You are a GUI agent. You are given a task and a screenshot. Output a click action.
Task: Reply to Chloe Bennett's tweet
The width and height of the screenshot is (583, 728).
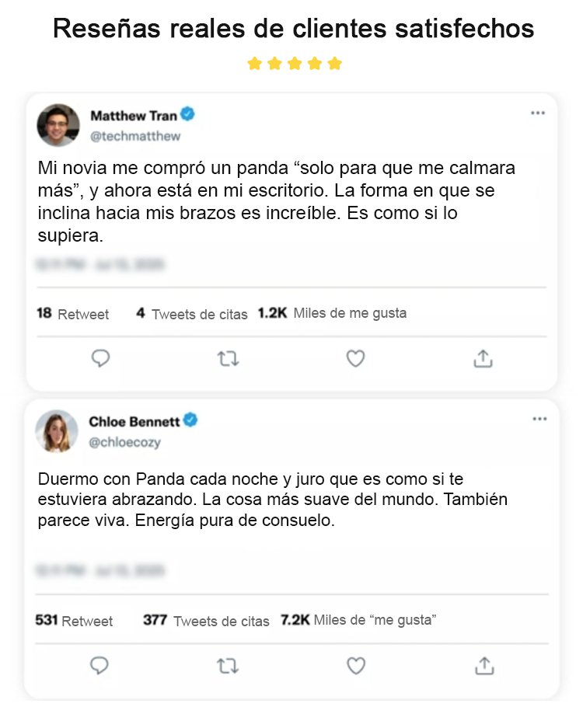(99, 666)
